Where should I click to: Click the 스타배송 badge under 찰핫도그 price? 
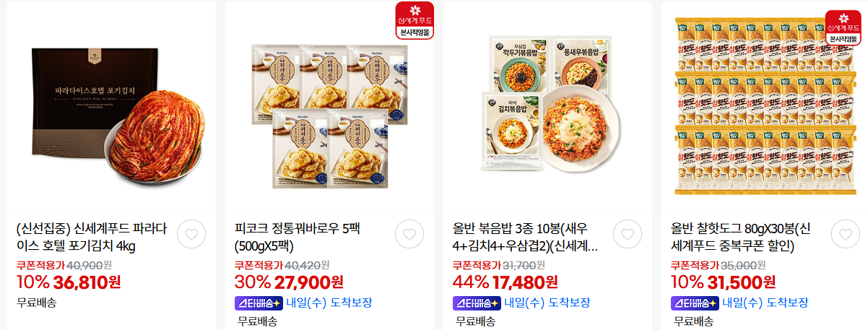[695, 303]
